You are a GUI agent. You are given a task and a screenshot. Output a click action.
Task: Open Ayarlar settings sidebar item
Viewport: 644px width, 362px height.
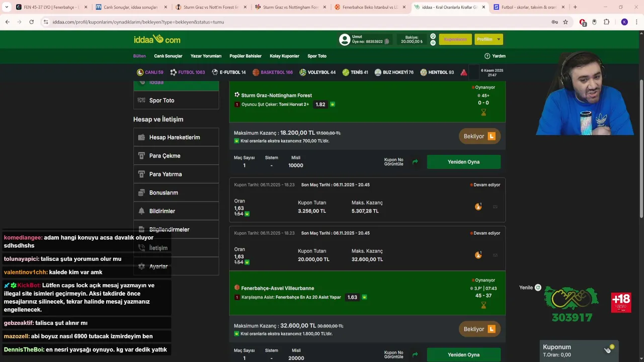tap(176, 266)
